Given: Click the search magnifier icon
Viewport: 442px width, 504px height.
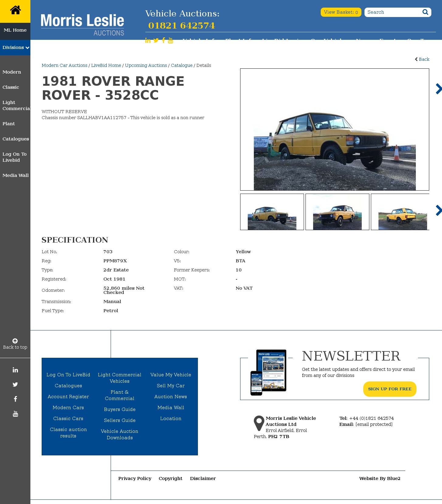Looking at the screenshot, I should (x=425, y=12).
